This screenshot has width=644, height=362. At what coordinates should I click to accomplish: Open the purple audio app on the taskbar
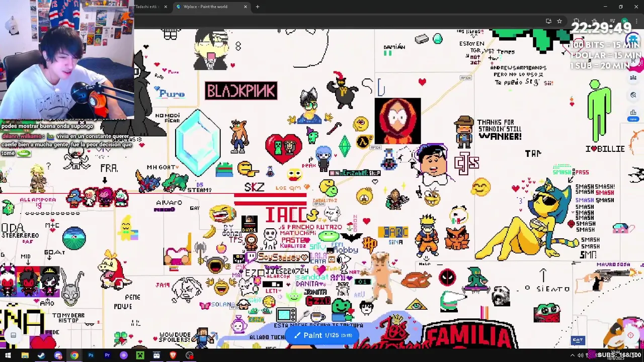[x=124, y=355]
